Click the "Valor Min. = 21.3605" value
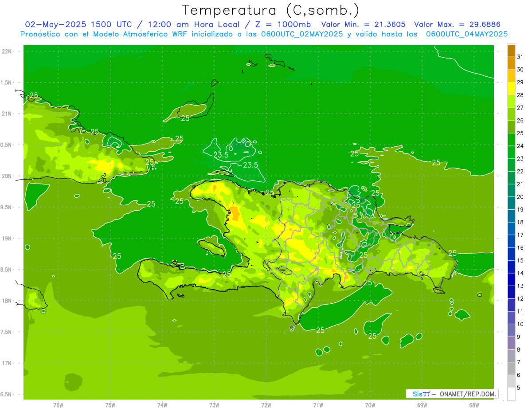Viewport: 532px width, 411px height. pos(363,24)
